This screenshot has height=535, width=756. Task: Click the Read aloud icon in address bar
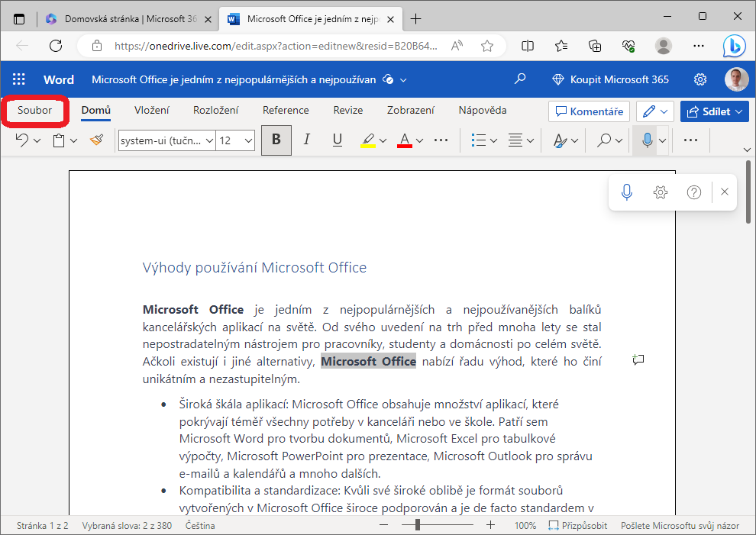pos(457,46)
